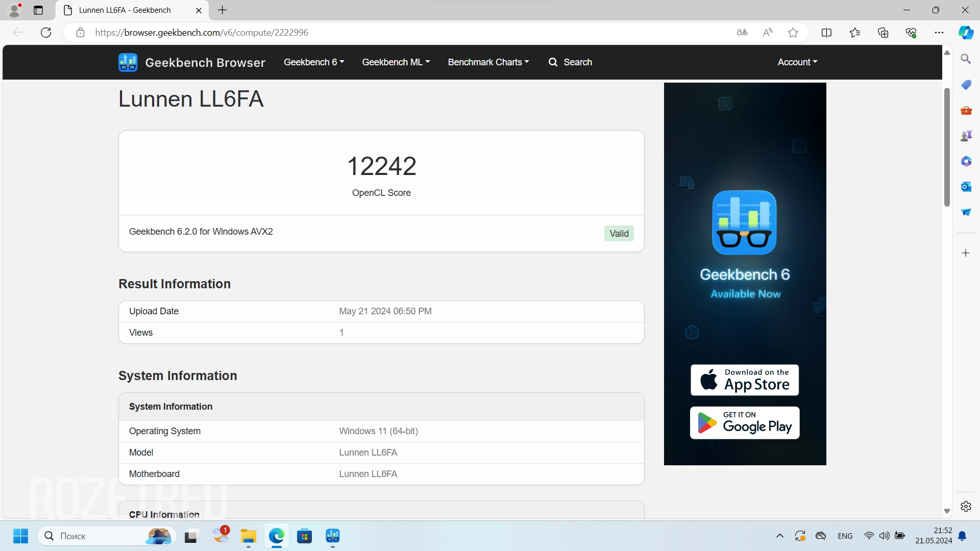Click the Motherboard row value Lunnen LL6FA
This screenshot has height=551, width=980.
click(368, 474)
